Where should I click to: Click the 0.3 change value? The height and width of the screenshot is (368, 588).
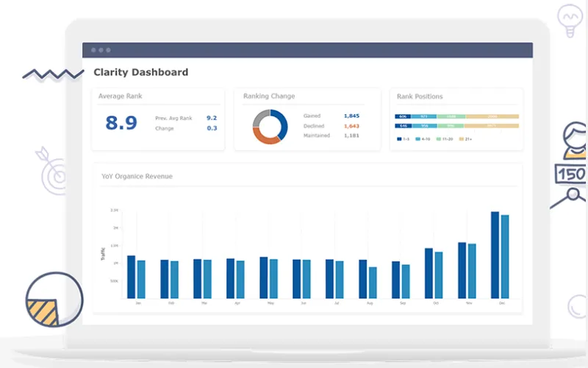tap(212, 128)
